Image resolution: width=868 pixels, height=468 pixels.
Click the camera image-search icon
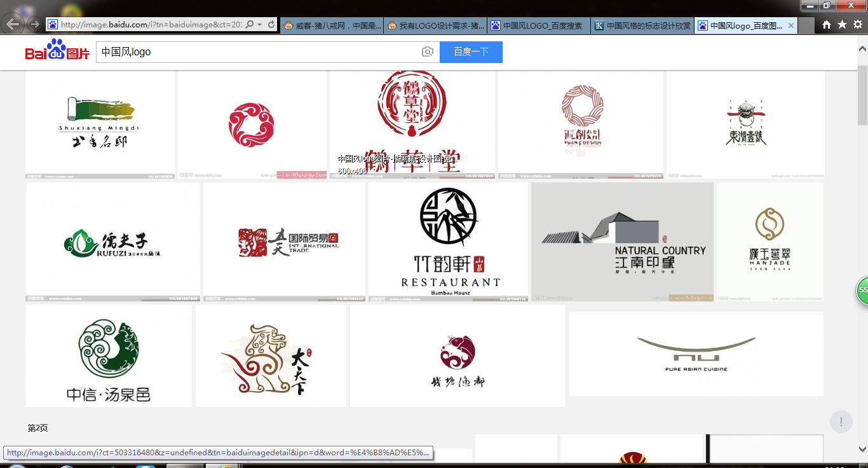pyautogui.click(x=428, y=52)
